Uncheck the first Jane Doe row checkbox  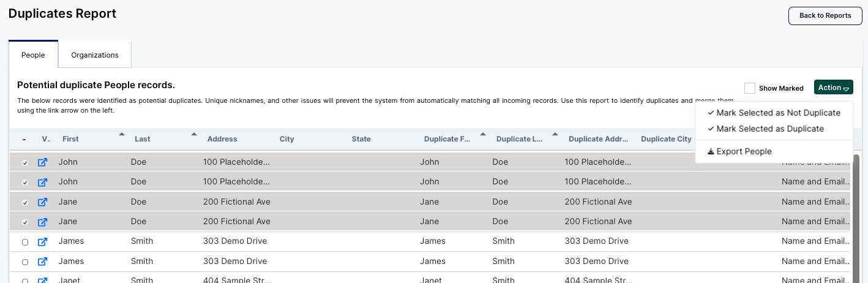coord(25,203)
